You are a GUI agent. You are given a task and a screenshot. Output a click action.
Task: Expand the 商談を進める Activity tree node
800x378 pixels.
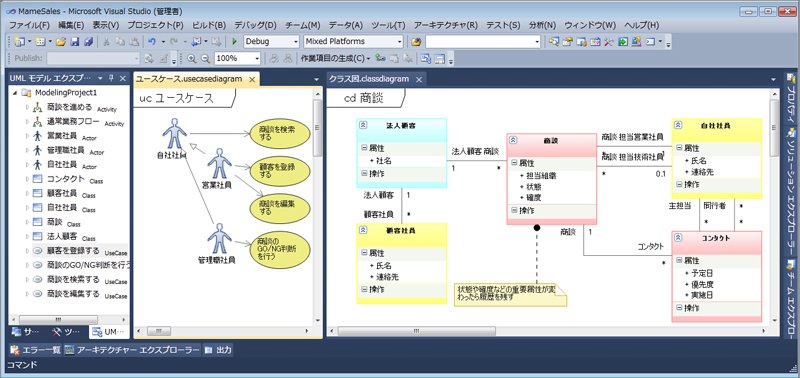pos(28,108)
